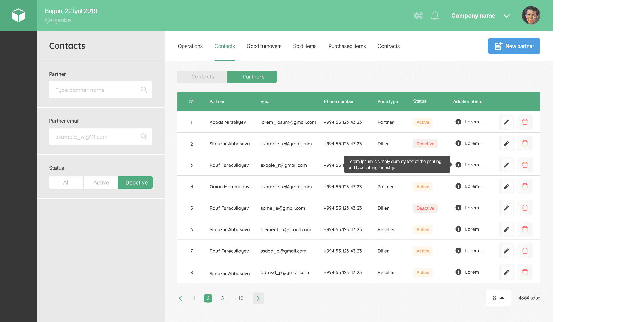Expand the Company name dropdown
644x322 pixels.
pos(506,15)
